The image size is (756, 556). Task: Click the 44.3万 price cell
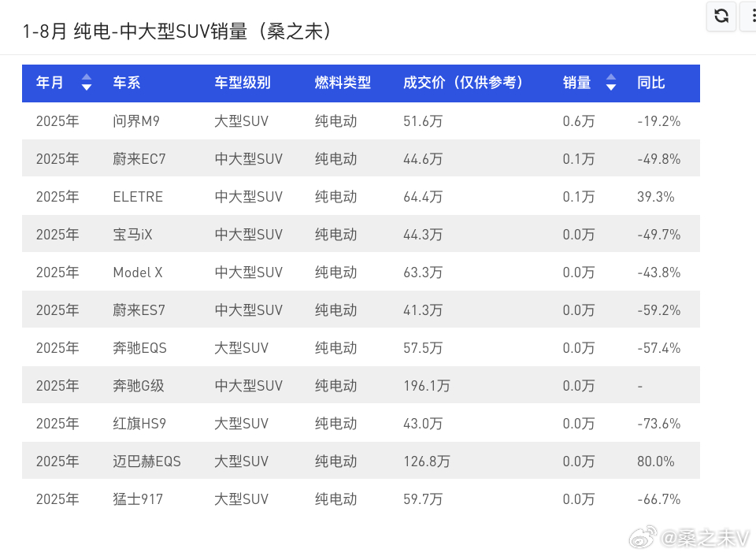[x=423, y=235]
